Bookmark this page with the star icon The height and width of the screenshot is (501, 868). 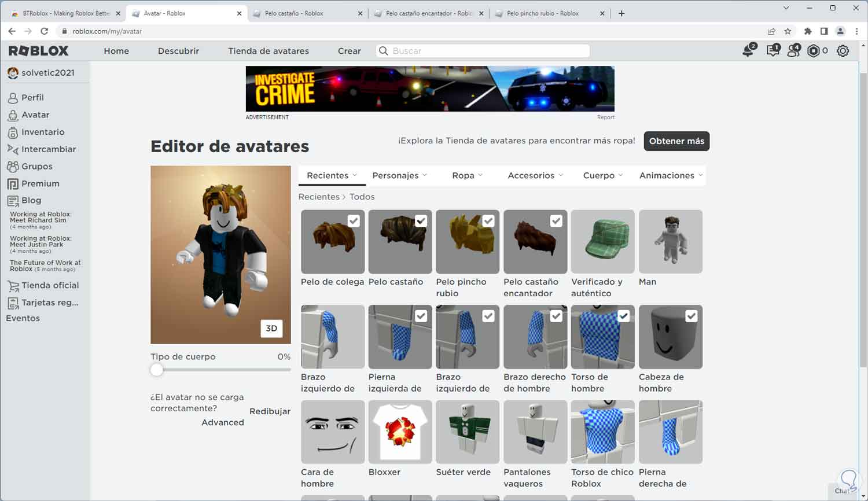pos(788,31)
